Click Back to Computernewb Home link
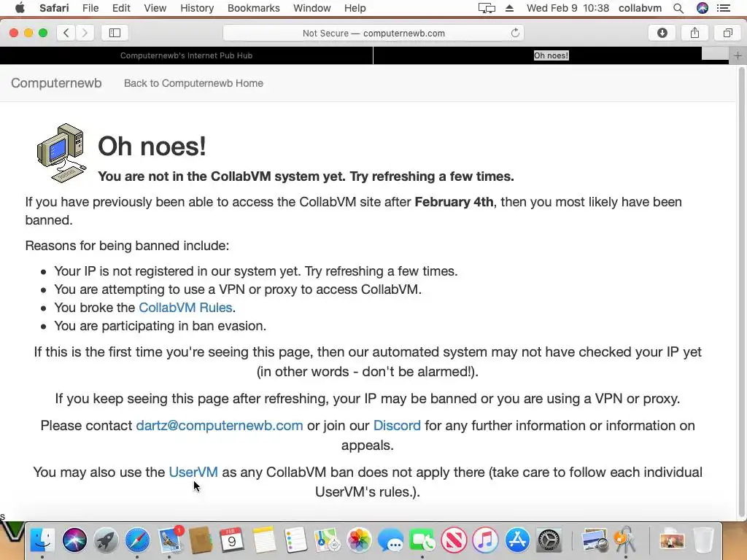The width and height of the screenshot is (747, 560). (x=193, y=83)
